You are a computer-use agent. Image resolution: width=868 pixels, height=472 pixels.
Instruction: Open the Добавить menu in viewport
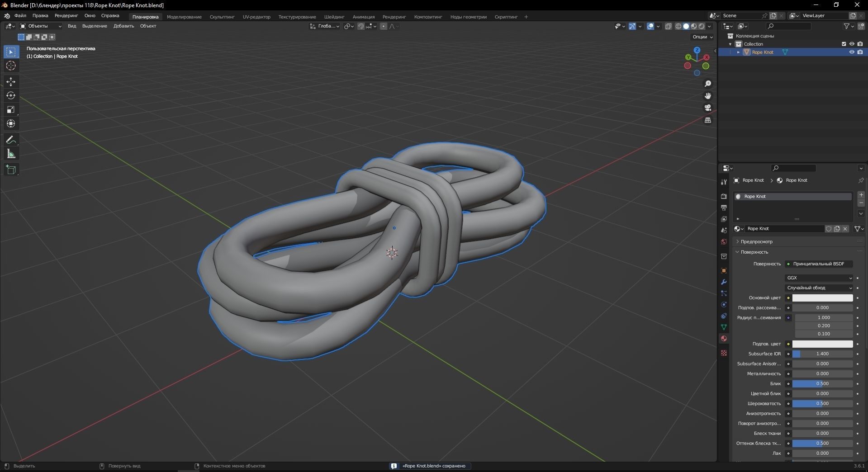tap(123, 26)
